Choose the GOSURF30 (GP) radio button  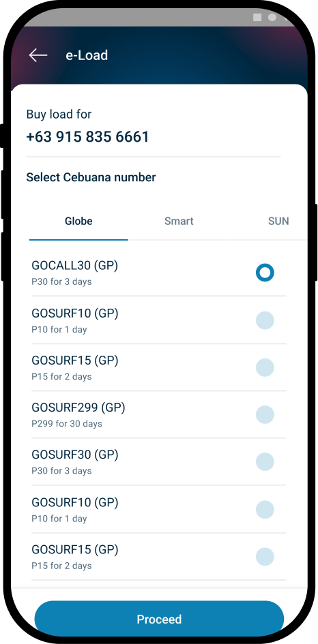(x=265, y=461)
